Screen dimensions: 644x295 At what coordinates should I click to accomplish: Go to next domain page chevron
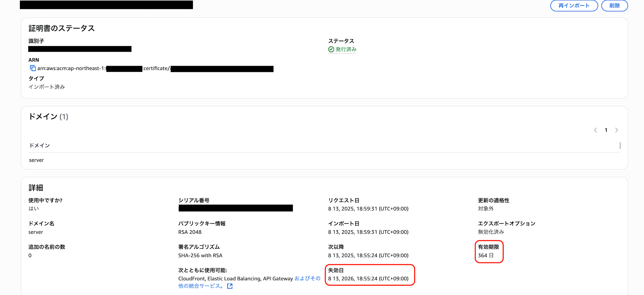(617, 130)
